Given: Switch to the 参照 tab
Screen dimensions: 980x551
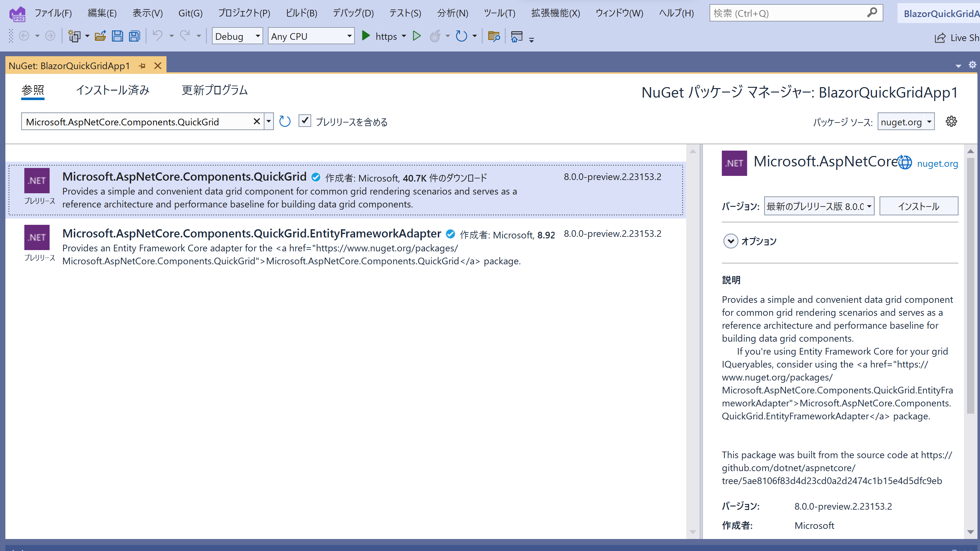Looking at the screenshot, I should (x=33, y=91).
